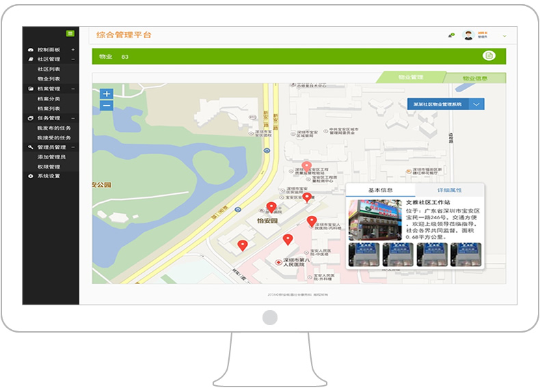Switch to the 物业信息 tab
Image resolution: width=540 pixels, height=392 pixels.
(x=474, y=78)
